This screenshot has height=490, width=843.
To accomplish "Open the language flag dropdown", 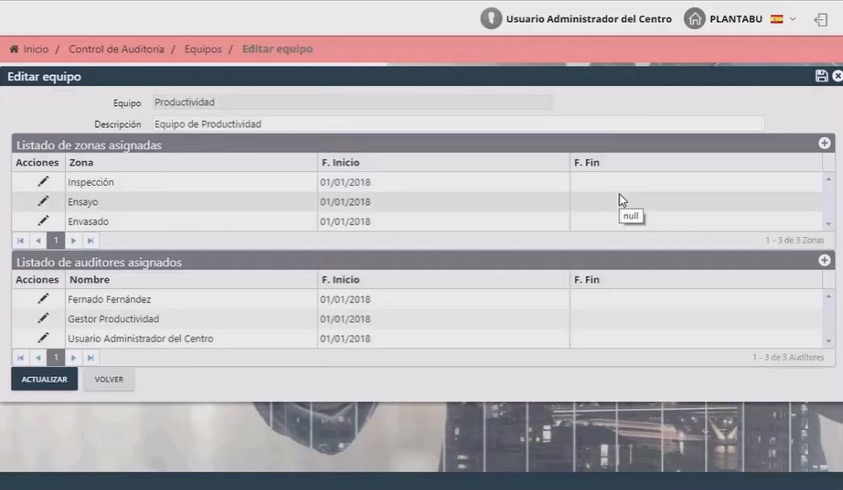I will click(783, 19).
